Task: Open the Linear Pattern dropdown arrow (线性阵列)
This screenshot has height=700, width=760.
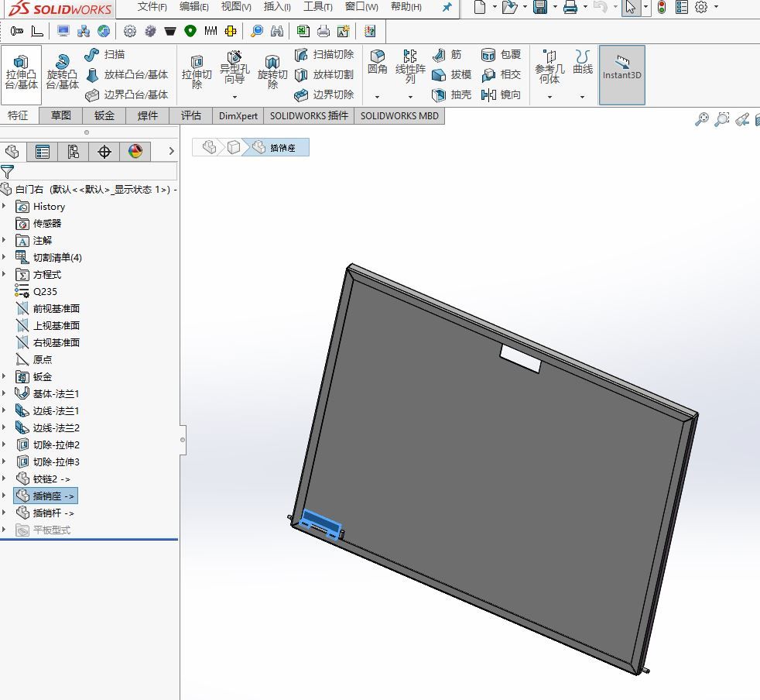Action: (410, 97)
